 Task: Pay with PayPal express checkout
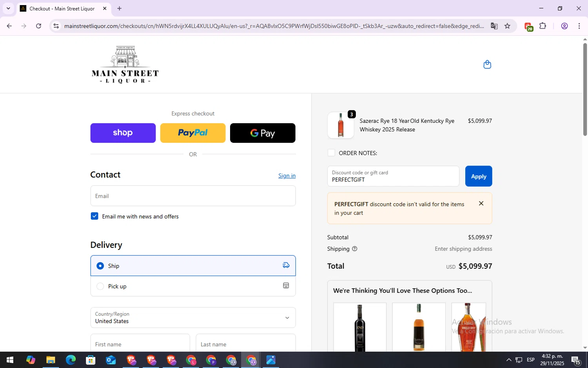193,133
